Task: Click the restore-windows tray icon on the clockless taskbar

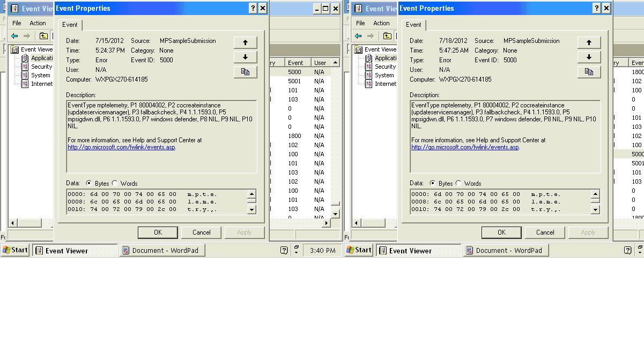Action: pos(640,250)
